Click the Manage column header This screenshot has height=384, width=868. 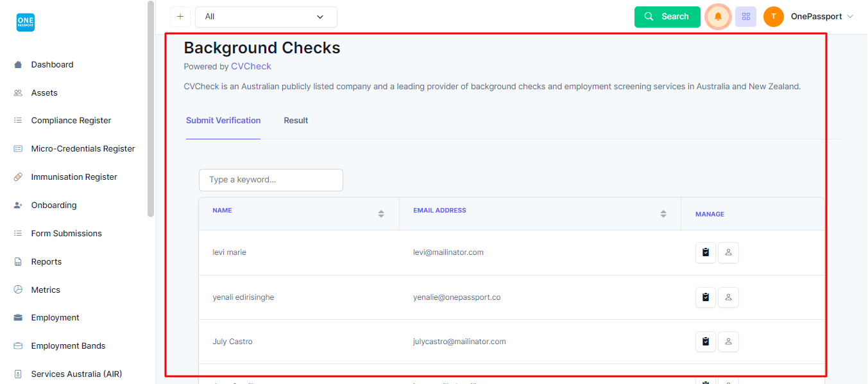(710, 214)
